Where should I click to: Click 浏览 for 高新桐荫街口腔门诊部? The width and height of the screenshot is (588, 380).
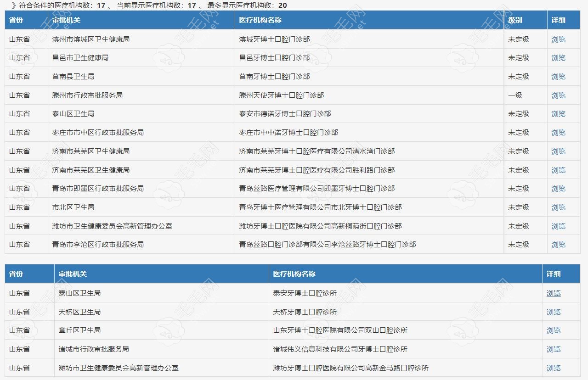558,226
